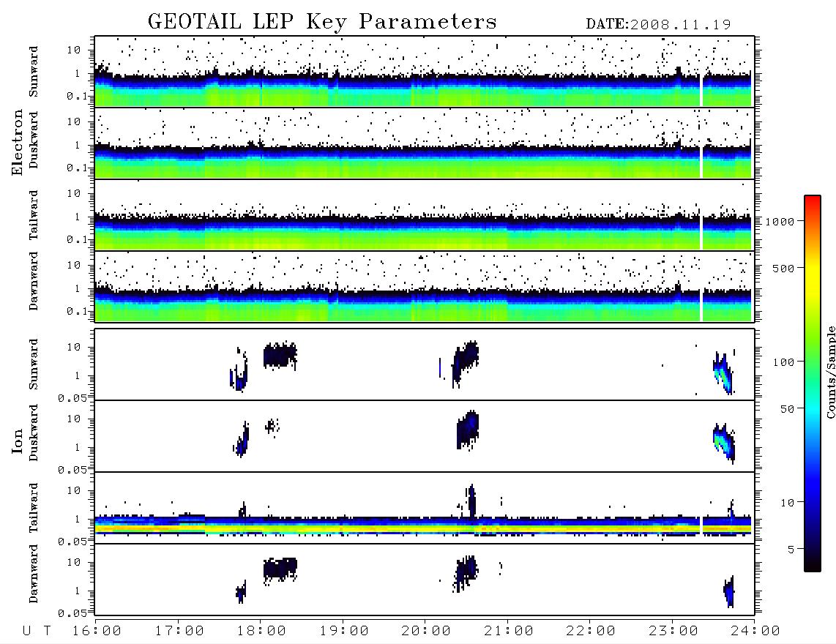Click the 22:00 time axis label
This screenshot has width=836, height=644.
[591, 632]
